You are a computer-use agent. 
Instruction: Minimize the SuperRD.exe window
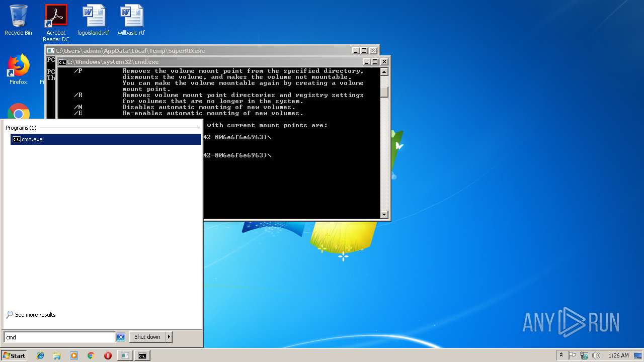tap(355, 51)
